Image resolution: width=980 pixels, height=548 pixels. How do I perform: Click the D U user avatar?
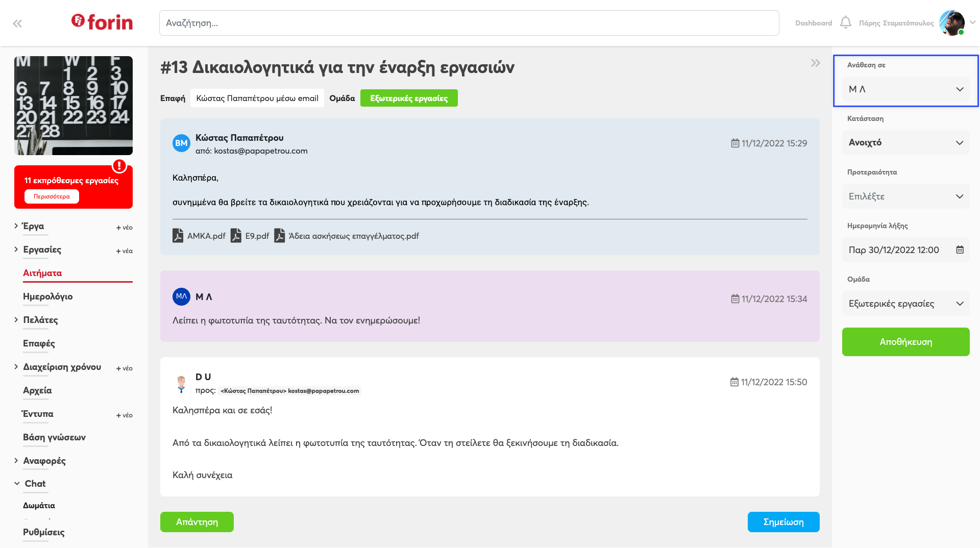coord(181,383)
